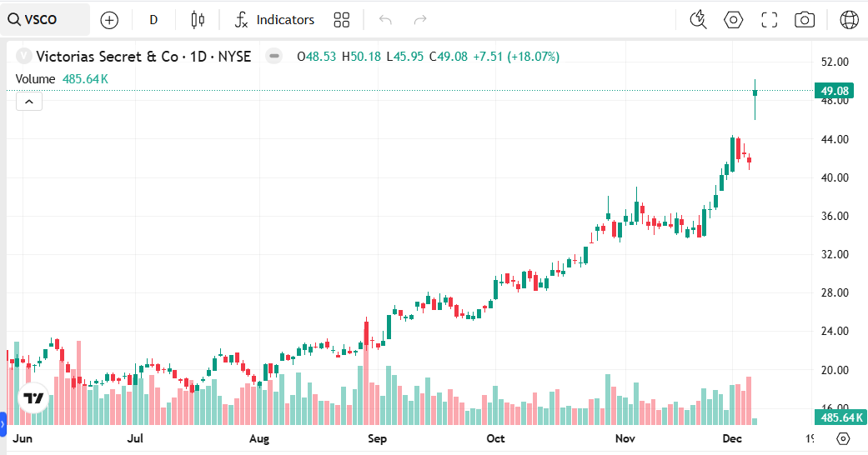This screenshot has width=868, height=455.
Task: Click the 44.00 price scale label
Action: pos(835,139)
